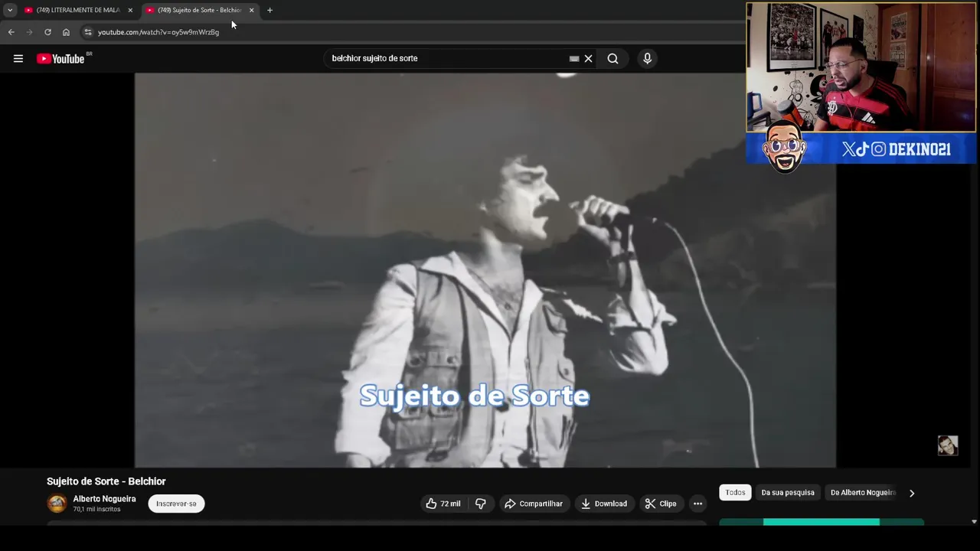980x551 pixels.
Task: Like the video (72 mil)
Action: [x=443, y=504]
